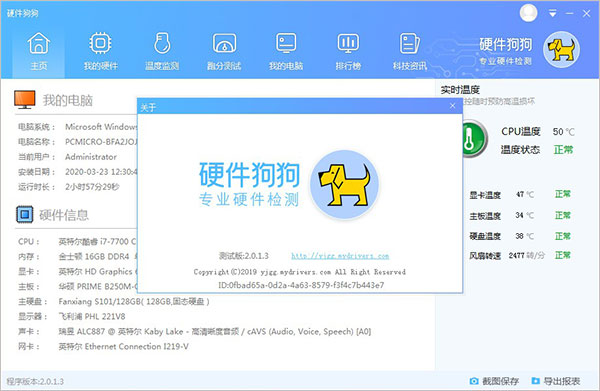Click the 声卡 瑞昱 ALC887 entry
The width and height of the screenshot is (600, 391).
(x=214, y=331)
